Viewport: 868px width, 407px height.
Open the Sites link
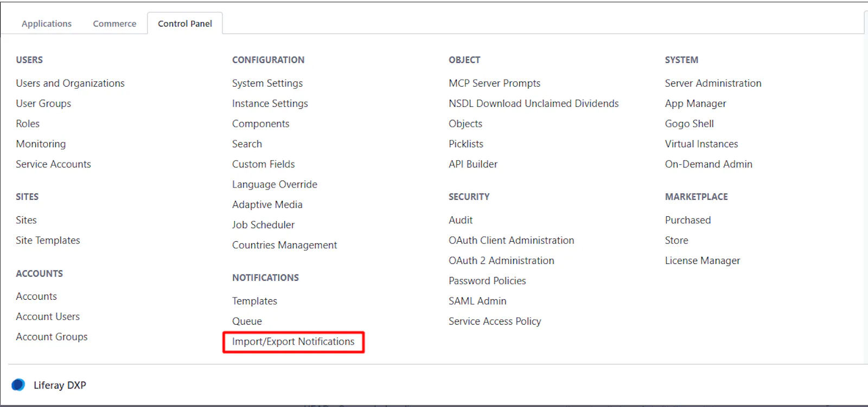click(26, 220)
